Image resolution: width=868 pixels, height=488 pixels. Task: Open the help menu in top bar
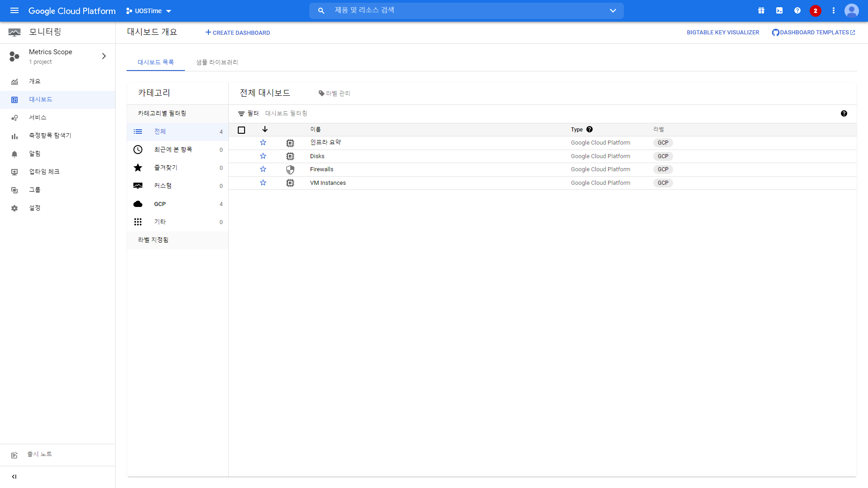click(797, 11)
